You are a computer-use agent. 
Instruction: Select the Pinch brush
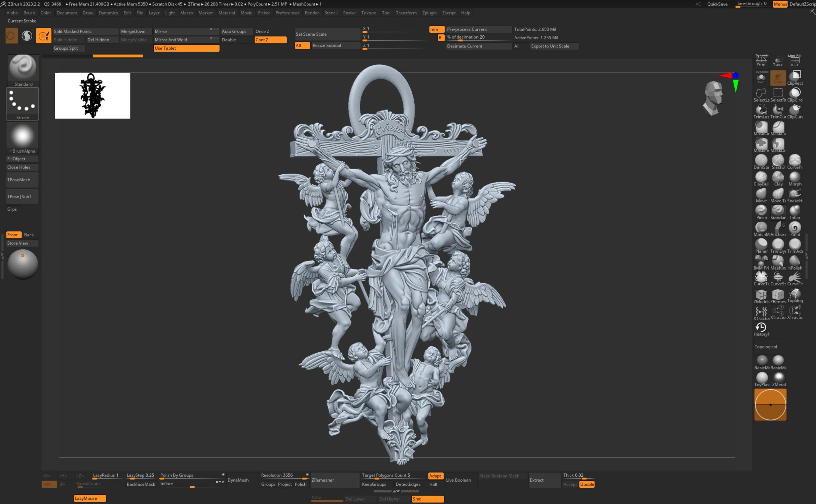[761, 212]
